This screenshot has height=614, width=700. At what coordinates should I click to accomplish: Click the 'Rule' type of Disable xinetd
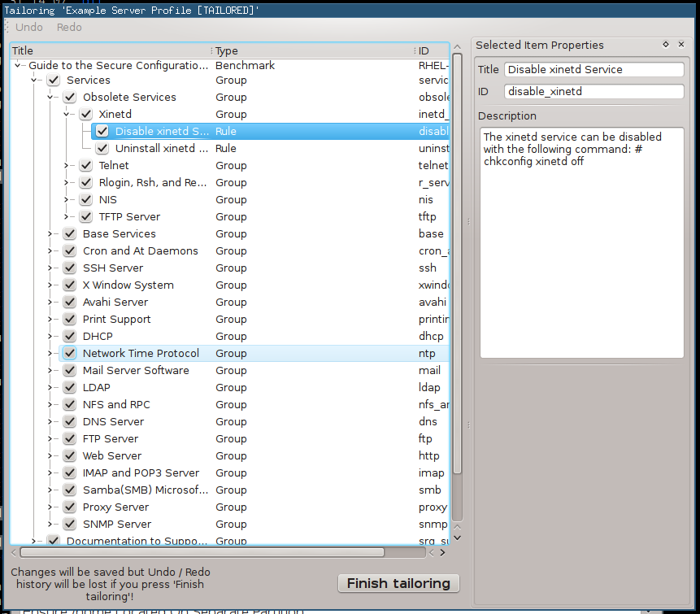pos(226,131)
